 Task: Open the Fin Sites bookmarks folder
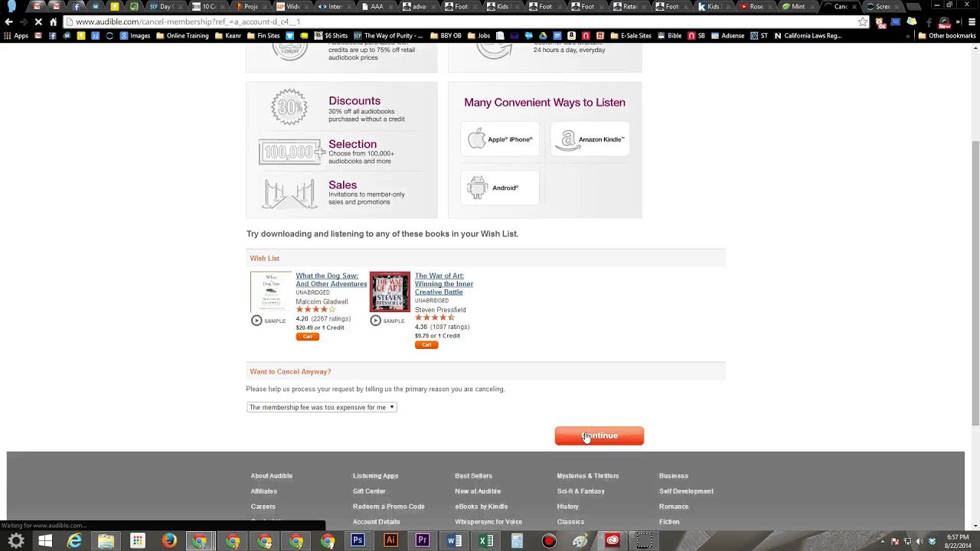pos(263,36)
